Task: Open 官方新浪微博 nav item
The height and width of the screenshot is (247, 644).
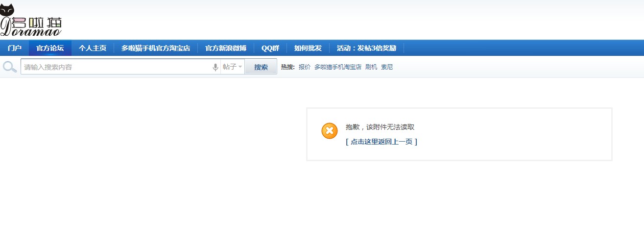Action: [x=226, y=48]
